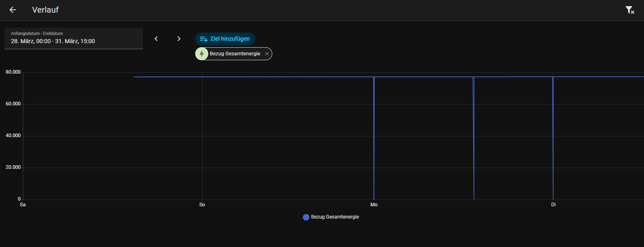This screenshot has height=247, width=644.
Task: Advance to the next date range
Action: tap(179, 39)
